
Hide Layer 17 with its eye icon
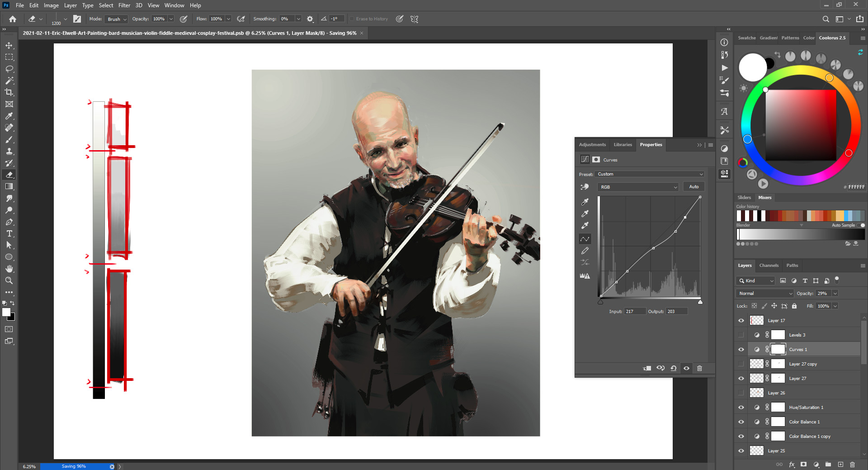[x=741, y=320]
